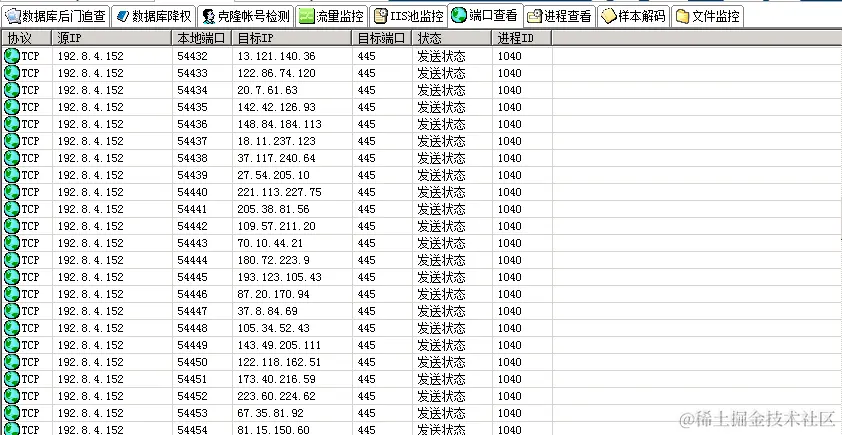The image size is (842, 435).
Task: Select target IP 70.10.44.21
Action: [x=270, y=243]
